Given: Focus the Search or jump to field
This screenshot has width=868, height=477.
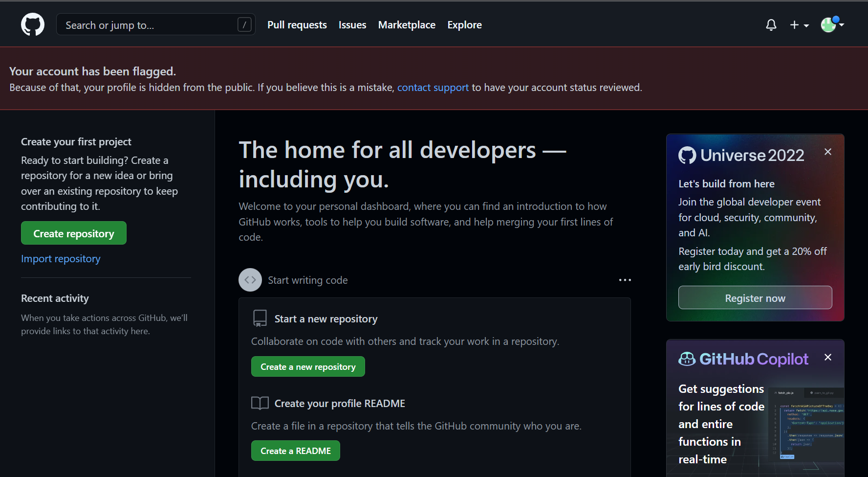Looking at the screenshot, I should point(156,24).
